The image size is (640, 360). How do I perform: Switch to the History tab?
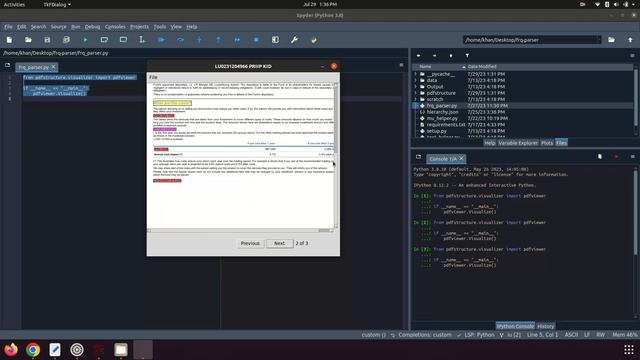[x=546, y=326]
